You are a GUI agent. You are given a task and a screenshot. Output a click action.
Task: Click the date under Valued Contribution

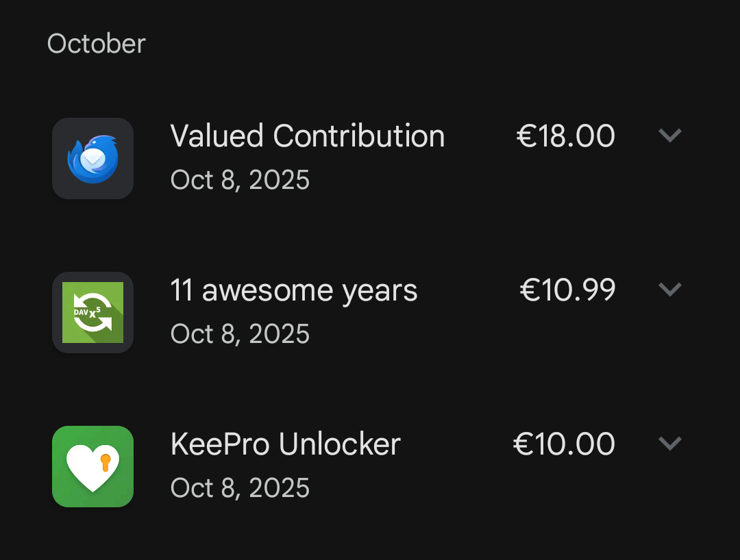pos(240,180)
